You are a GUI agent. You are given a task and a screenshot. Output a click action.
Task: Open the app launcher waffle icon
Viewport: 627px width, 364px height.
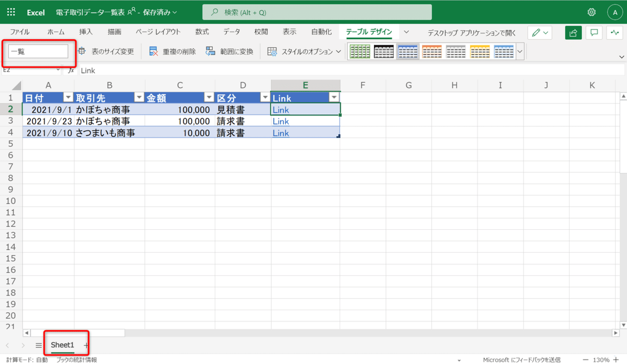click(x=11, y=12)
